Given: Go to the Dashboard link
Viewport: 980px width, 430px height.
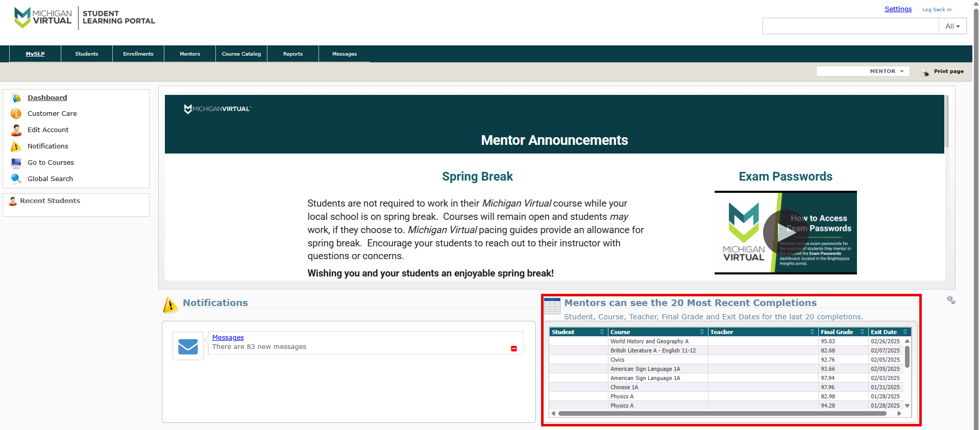Looking at the screenshot, I should pyautogui.click(x=47, y=97).
